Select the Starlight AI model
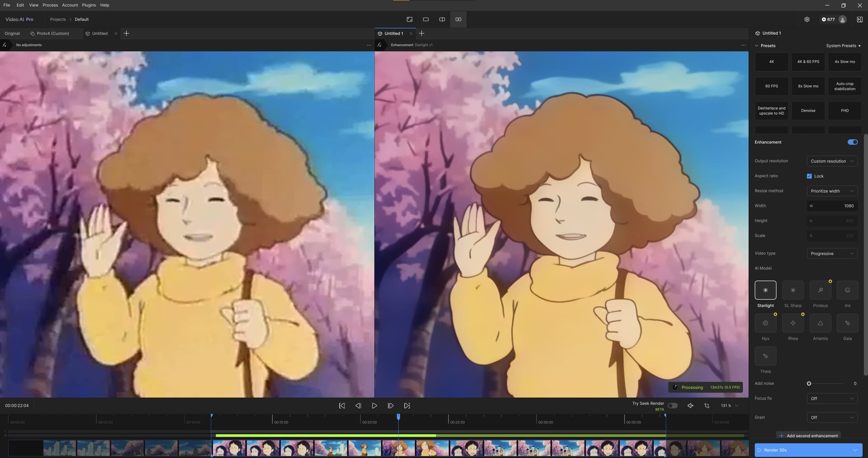The image size is (868, 458). point(765,290)
